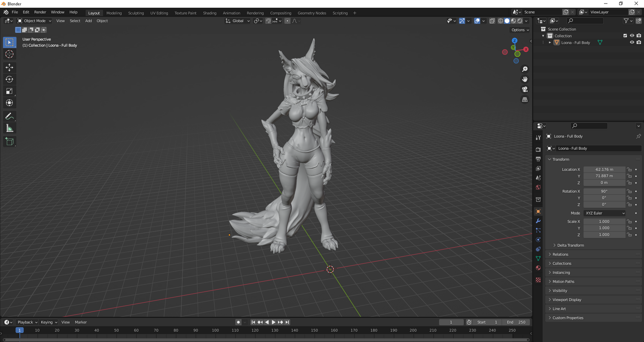Select the Annotate tool

(9, 116)
